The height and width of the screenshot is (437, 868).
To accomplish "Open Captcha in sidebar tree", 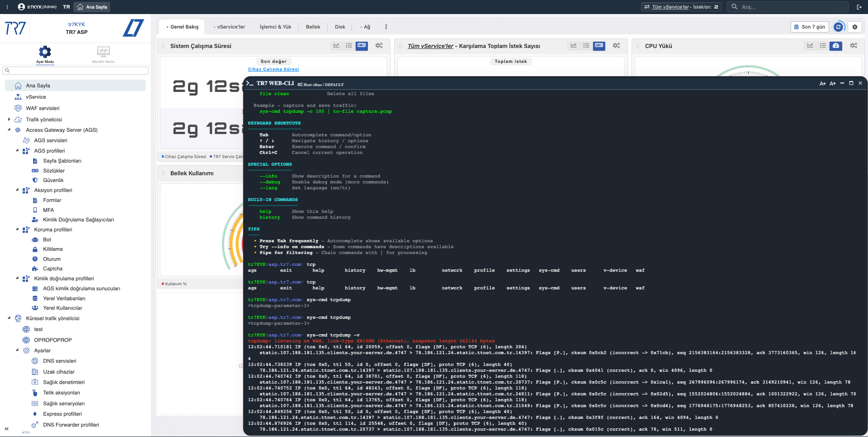I will click(53, 269).
